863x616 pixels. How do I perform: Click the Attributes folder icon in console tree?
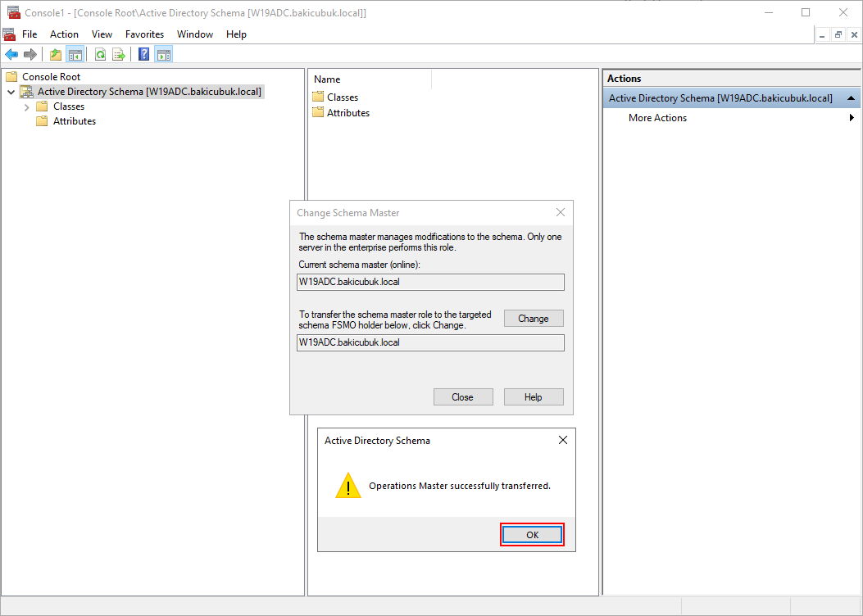[x=42, y=121]
